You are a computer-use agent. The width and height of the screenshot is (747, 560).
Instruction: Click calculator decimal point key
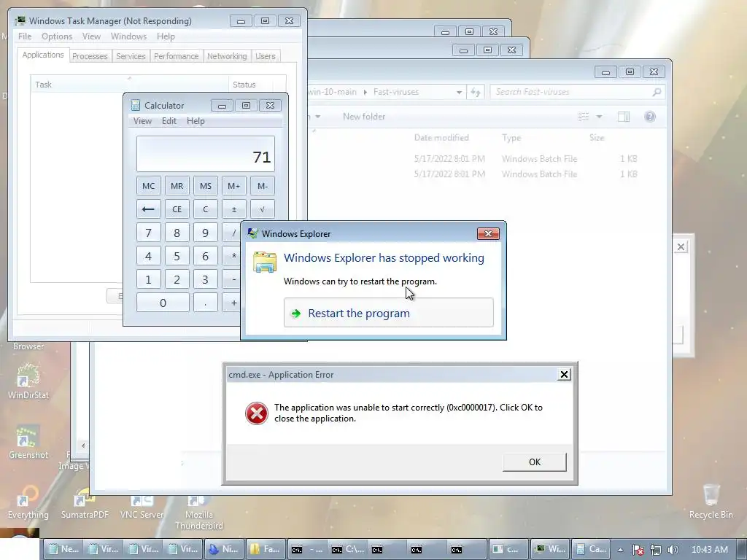pos(205,303)
